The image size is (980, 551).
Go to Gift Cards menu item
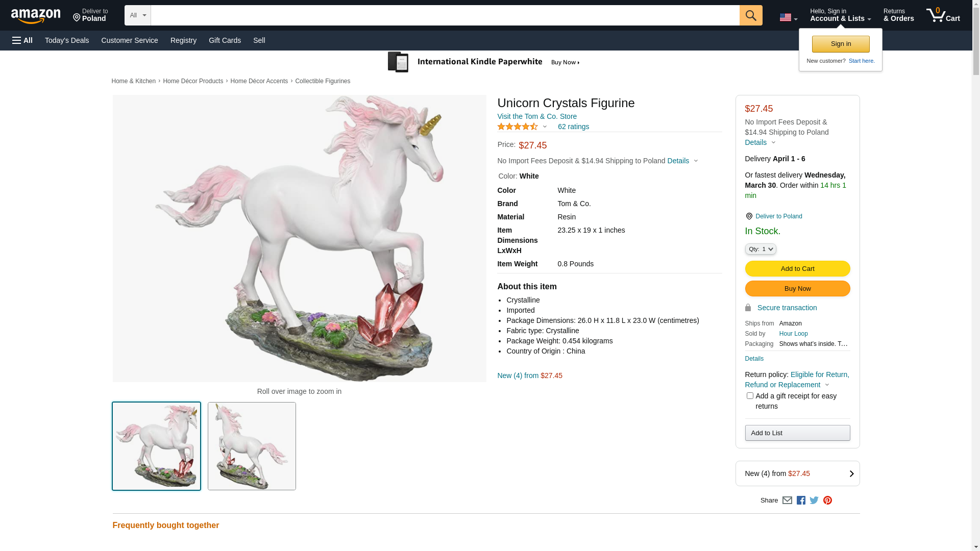tap(225, 40)
